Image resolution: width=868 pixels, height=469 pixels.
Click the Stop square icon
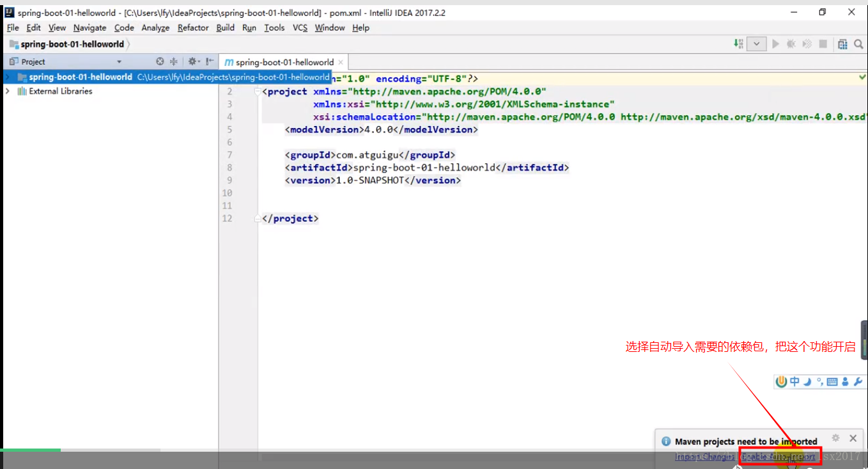[x=823, y=44]
